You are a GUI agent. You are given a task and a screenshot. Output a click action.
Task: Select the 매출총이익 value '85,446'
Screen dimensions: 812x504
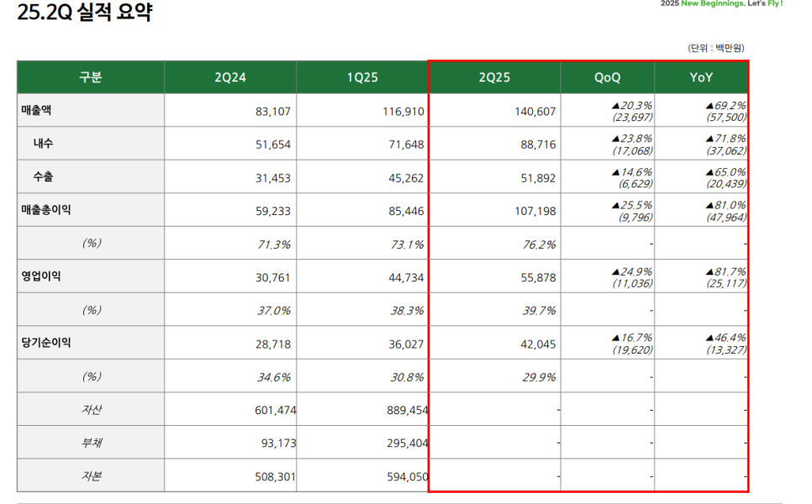pos(407,211)
